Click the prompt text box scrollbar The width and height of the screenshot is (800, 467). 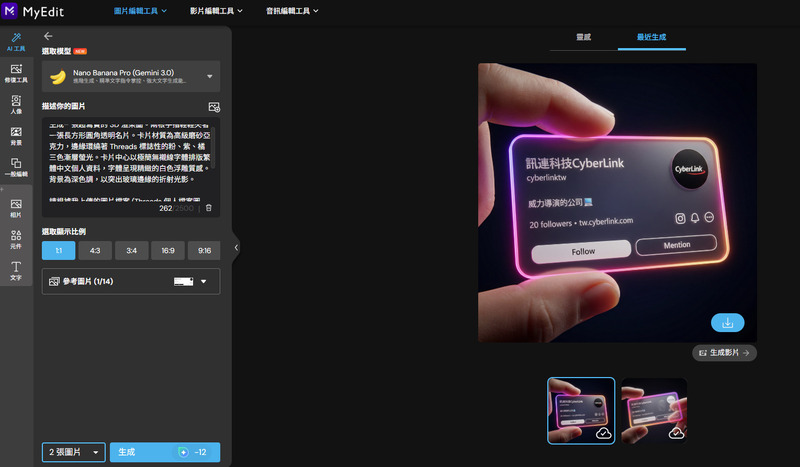214,148
